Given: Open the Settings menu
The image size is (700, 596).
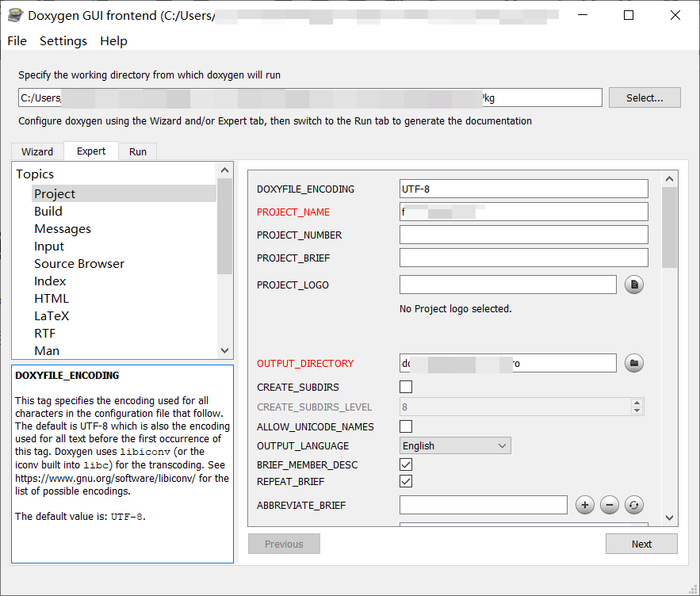Looking at the screenshot, I should [x=63, y=41].
